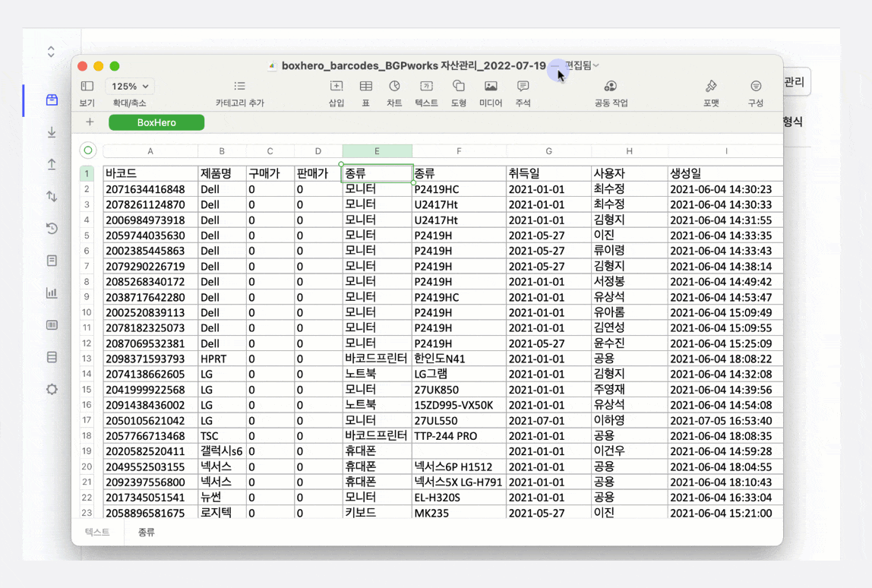Open the Format paintbrush panel

(x=711, y=86)
